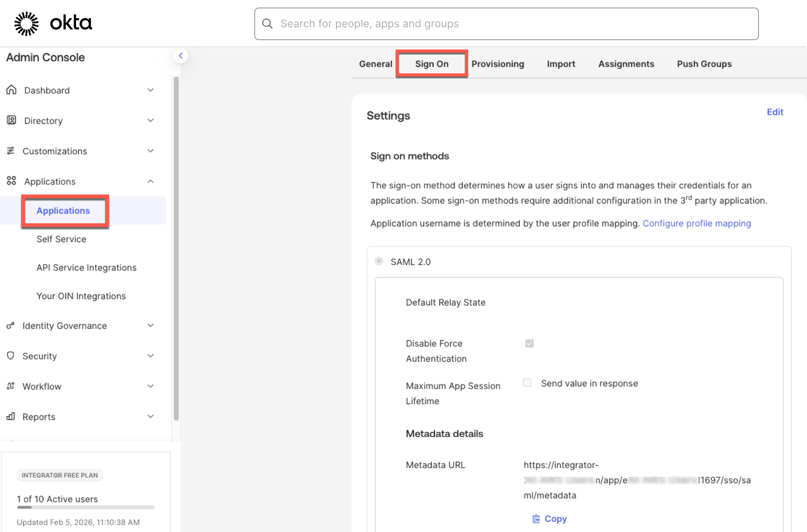Expand the Dashboard menu chevron
Image resolution: width=807 pixels, height=532 pixels.
click(151, 90)
